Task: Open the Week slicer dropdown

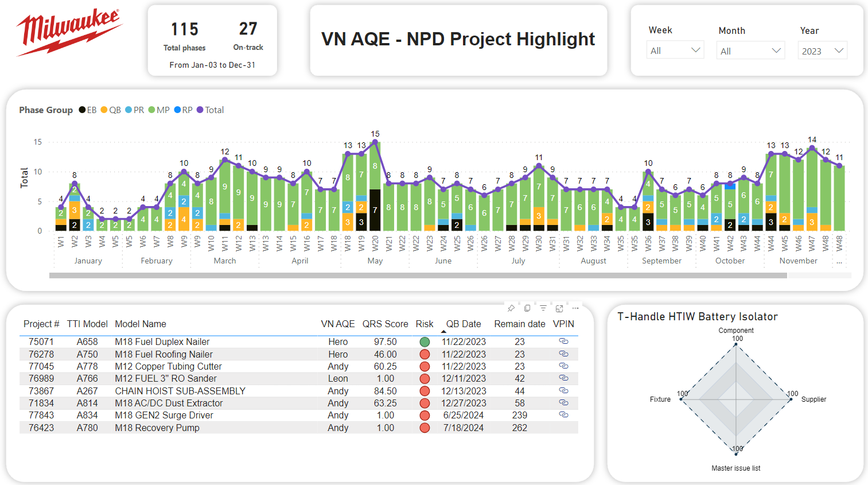Action: pos(675,50)
